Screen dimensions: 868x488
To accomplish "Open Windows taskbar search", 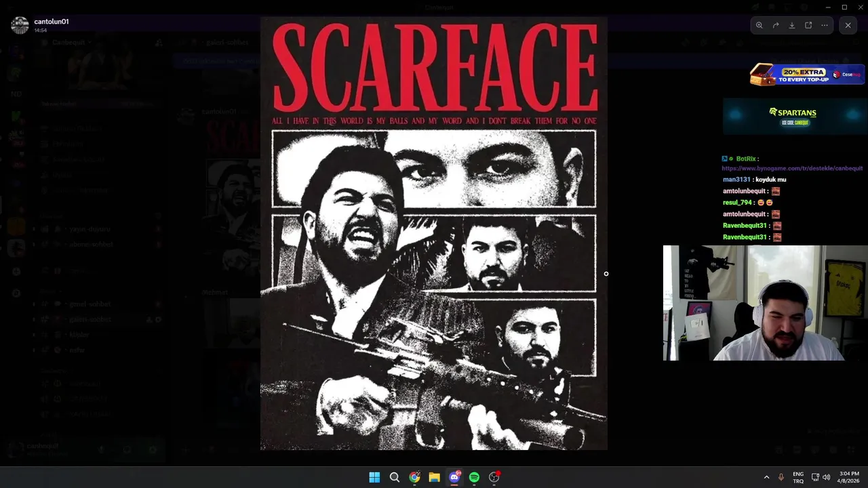I will pos(394,477).
